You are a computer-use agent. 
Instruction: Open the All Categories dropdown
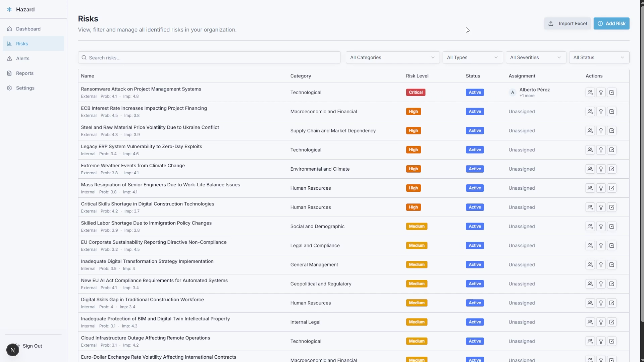[x=392, y=58]
